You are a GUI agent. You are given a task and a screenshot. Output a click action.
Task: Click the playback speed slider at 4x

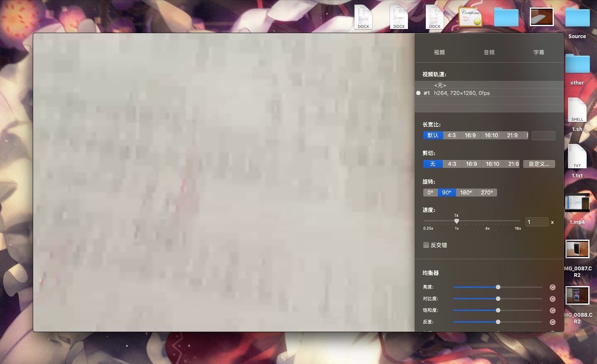(x=488, y=222)
